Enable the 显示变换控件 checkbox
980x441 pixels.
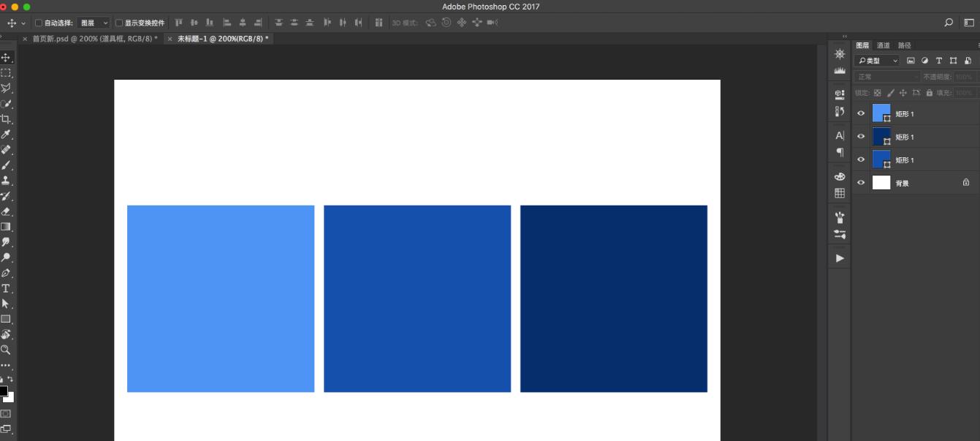119,23
